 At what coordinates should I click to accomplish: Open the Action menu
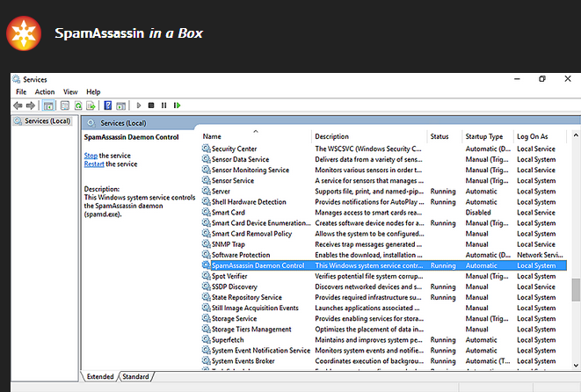45,91
